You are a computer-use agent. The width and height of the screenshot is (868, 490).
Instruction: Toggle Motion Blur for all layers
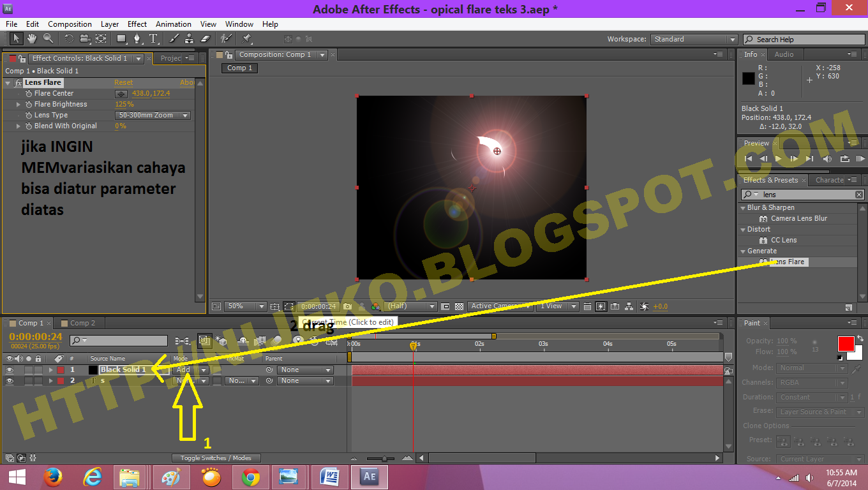(x=276, y=339)
